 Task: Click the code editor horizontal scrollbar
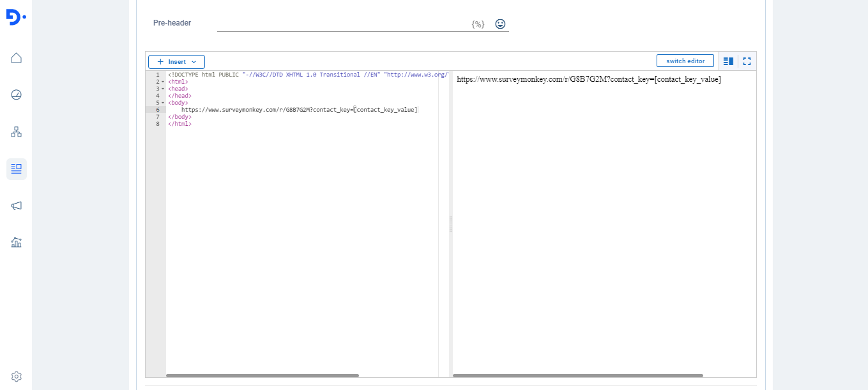(x=262, y=375)
